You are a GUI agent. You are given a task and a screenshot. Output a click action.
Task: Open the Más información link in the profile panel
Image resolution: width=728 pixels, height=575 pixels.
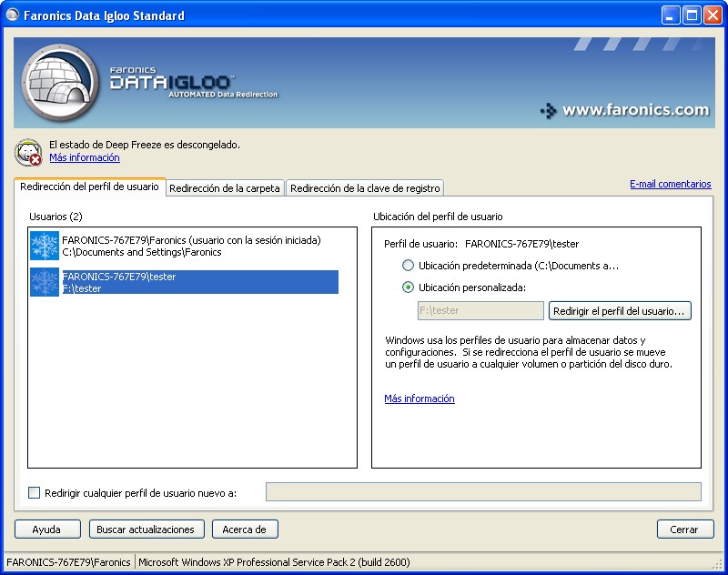[x=420, y=398]
